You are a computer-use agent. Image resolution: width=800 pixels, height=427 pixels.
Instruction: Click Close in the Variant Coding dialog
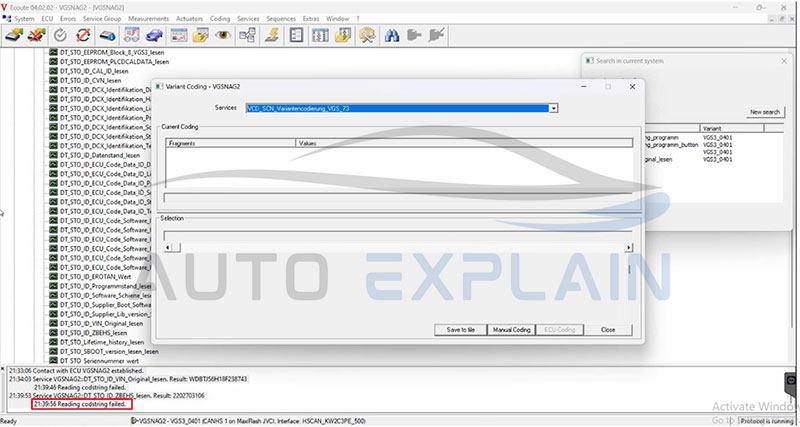click(x=608, y=330)
